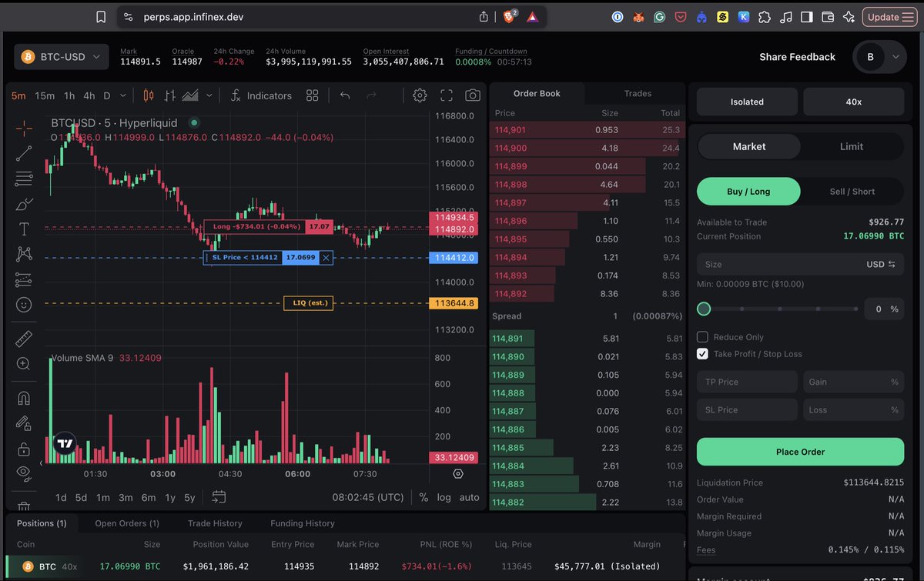Set chart range to 5d
Viewport: 924px width, 581px height.
click(x=81, y=497)
